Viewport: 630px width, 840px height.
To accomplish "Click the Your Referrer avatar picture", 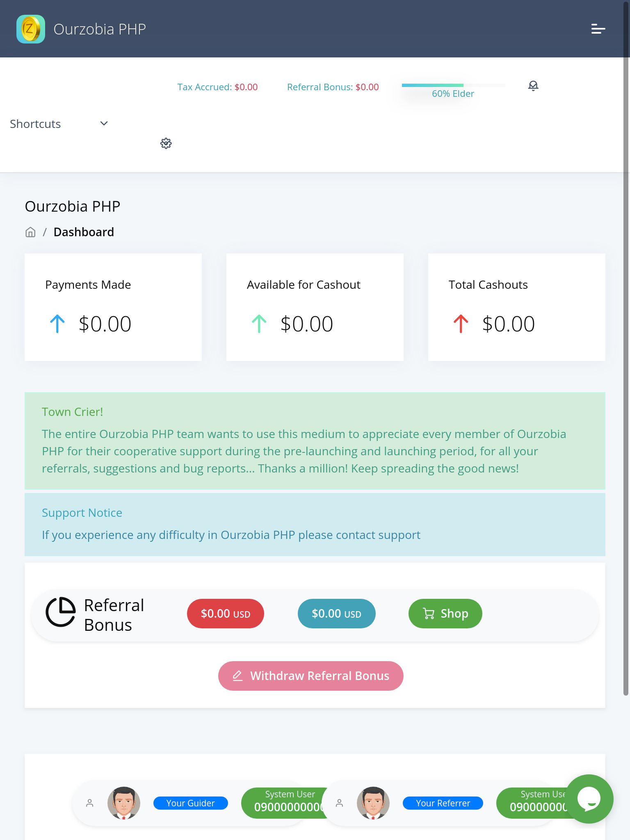I will (373, 803).
